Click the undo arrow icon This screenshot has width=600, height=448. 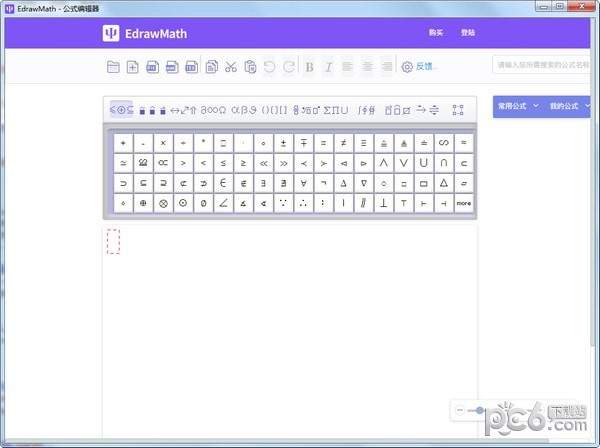(x=269, y=67)
